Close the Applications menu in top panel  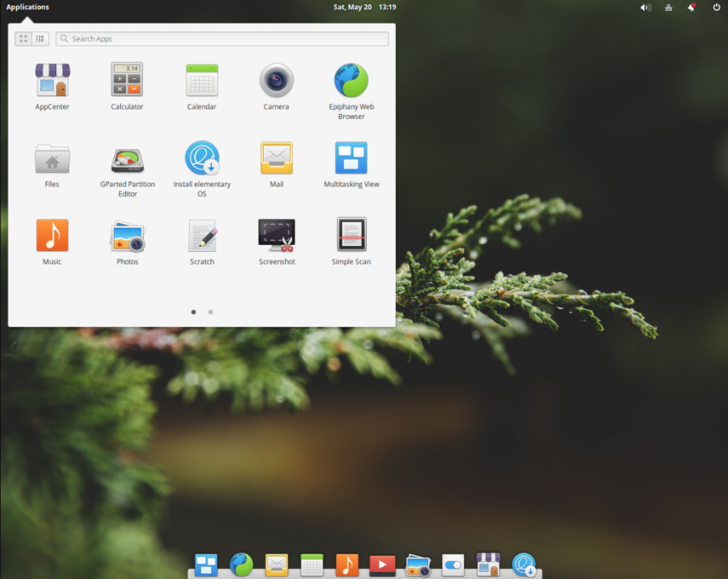pyautogui.click(x=28, y=7)
